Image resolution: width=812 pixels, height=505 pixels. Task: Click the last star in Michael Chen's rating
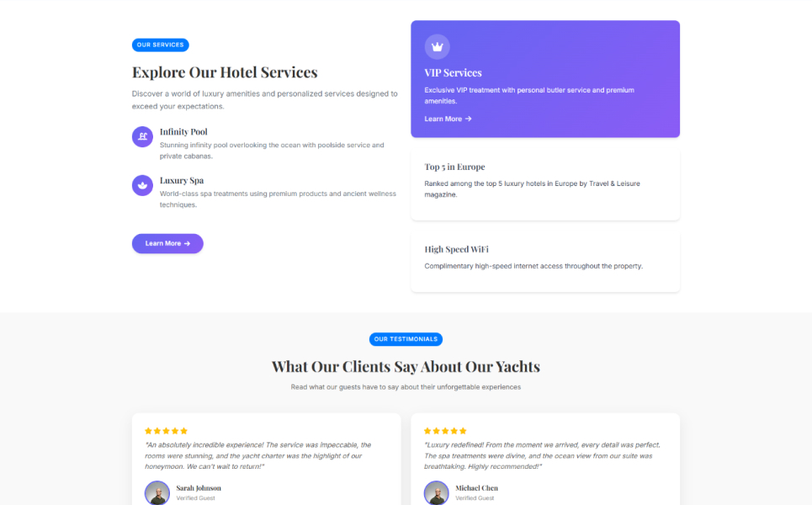(463, 431)
